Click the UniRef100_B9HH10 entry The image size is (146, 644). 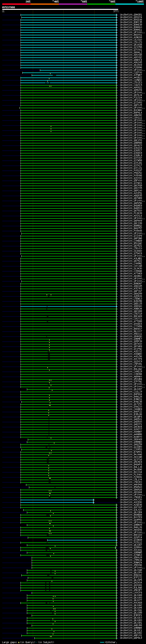pyautogui.click(x=131, y=27)
